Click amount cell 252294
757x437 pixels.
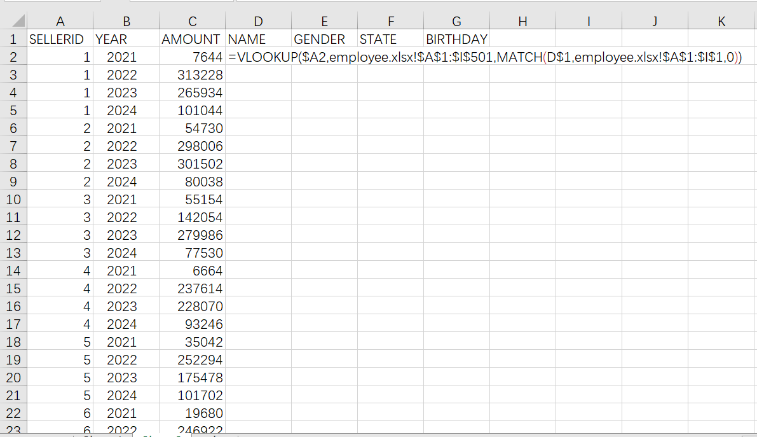[192, 360]
